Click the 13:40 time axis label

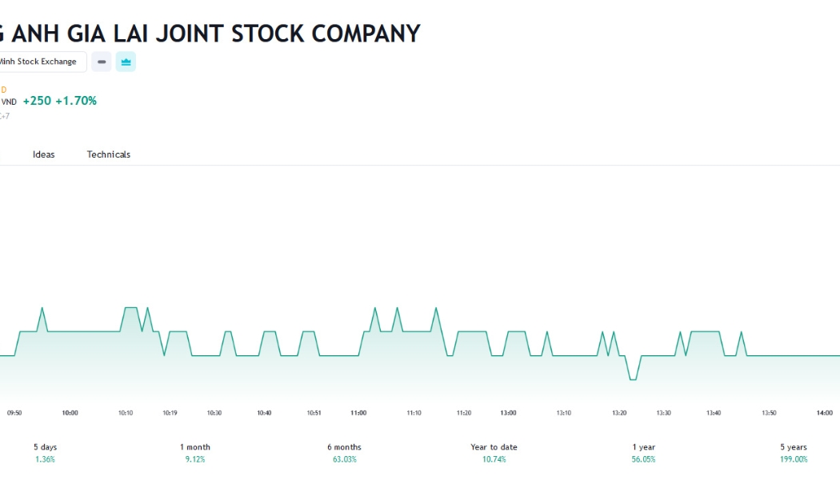tap(714, 413)
